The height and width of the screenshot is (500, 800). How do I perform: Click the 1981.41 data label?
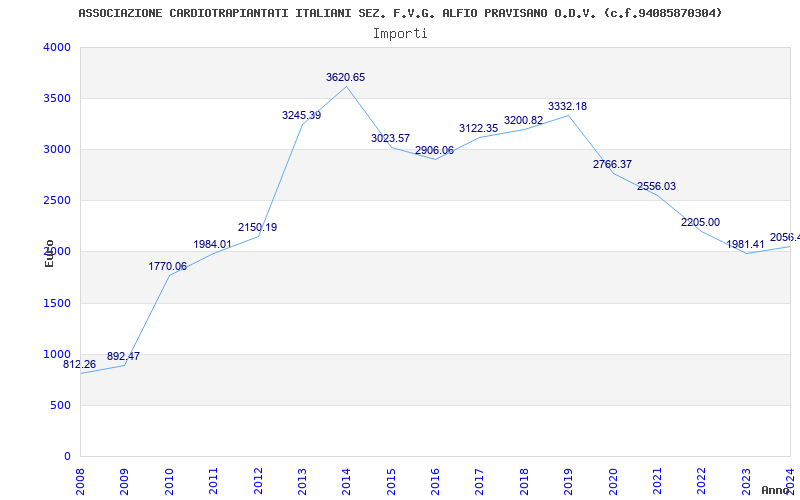[x=745, y=244]
